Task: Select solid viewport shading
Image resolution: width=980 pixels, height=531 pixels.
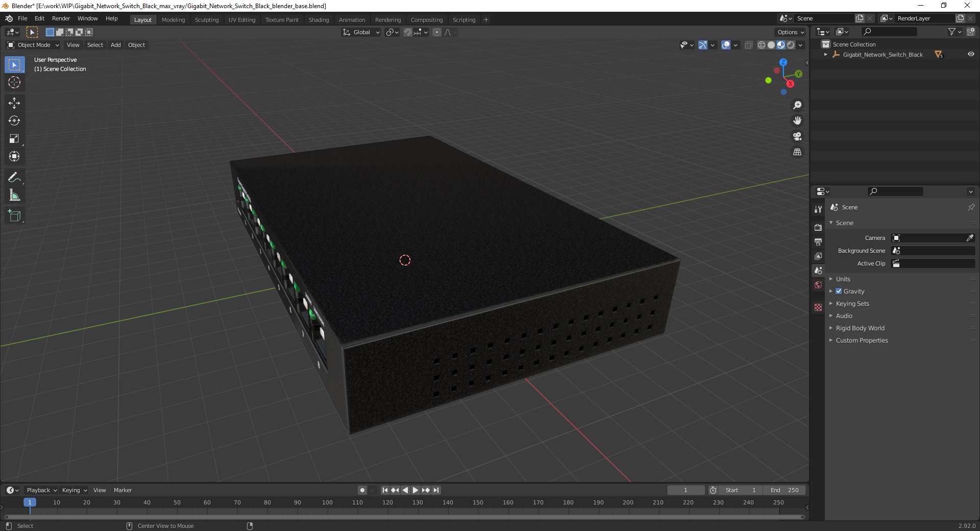Action: coord(771,45)
